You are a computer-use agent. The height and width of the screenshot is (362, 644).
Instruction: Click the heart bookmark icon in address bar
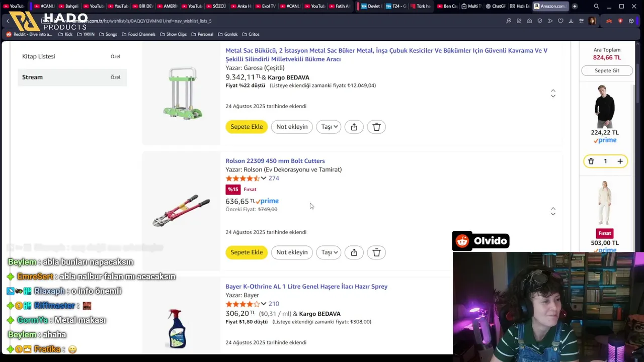560,21
